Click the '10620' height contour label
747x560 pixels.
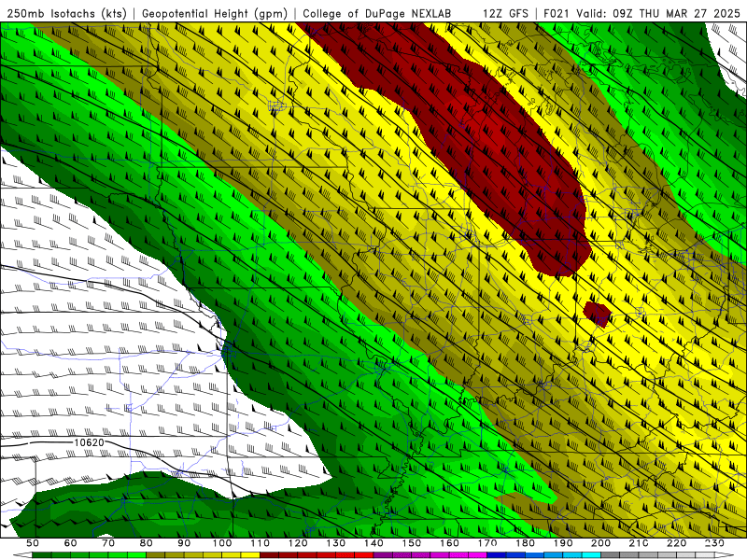(89, 442)
